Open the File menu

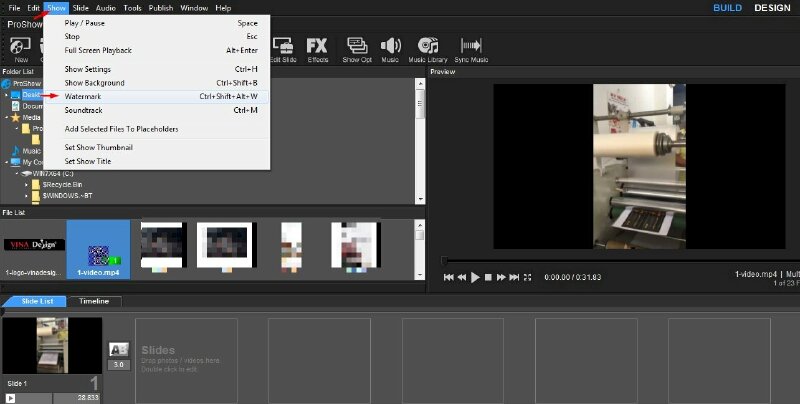click(14, 8)
